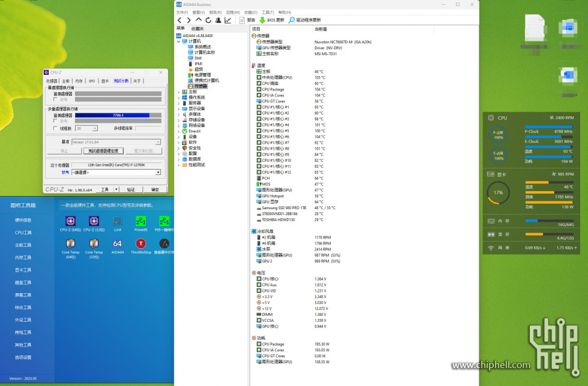Switch to the 内存 tab in CPU-Z
588x386 pixels.
(79, 81)
